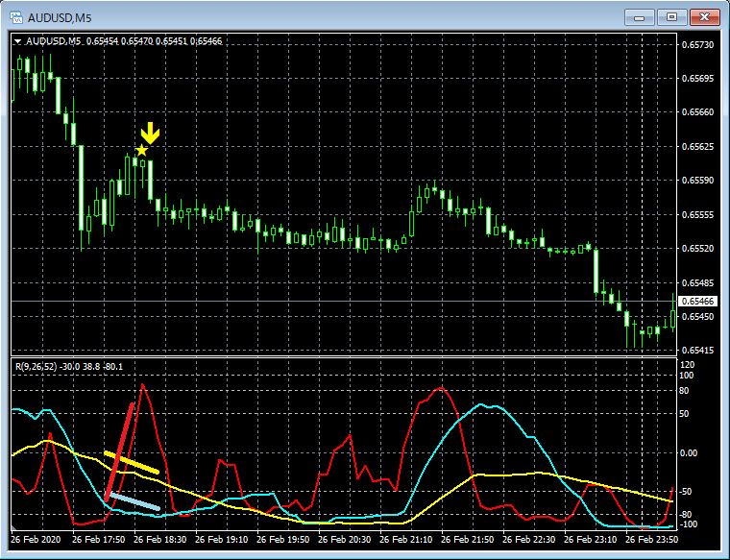This screenshot has width=730, height=560.
Task: Click the 26 Feb 17:50 time label
Action: tap(98, 540)
